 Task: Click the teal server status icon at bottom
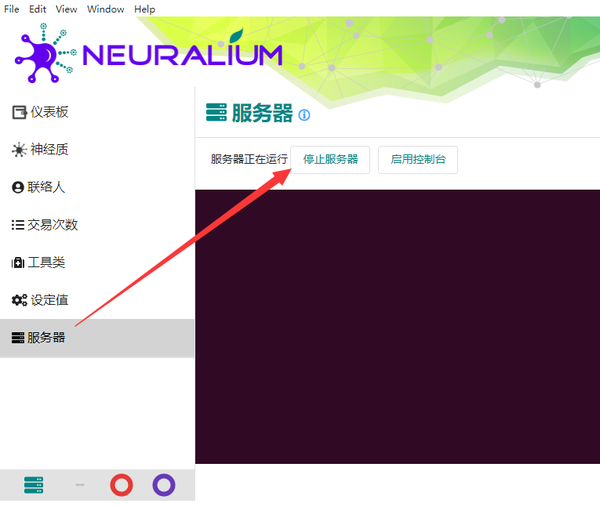pyautogui.click(x=34, y=485)
